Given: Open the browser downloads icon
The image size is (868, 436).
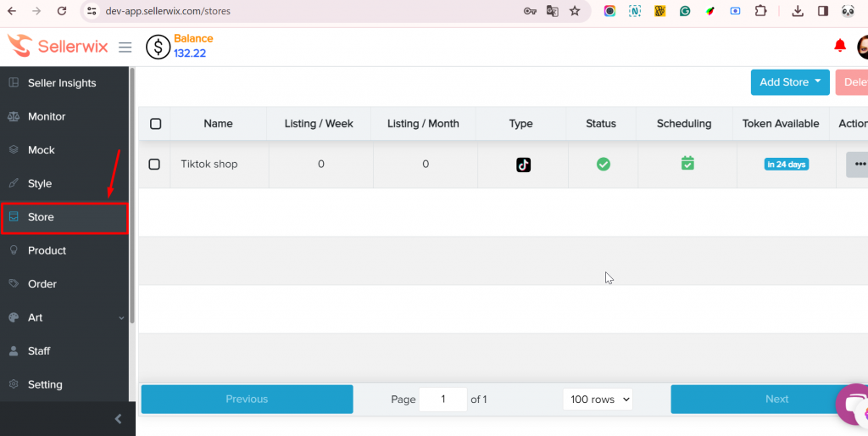Looking at the screenshot, I should point(798,11).
